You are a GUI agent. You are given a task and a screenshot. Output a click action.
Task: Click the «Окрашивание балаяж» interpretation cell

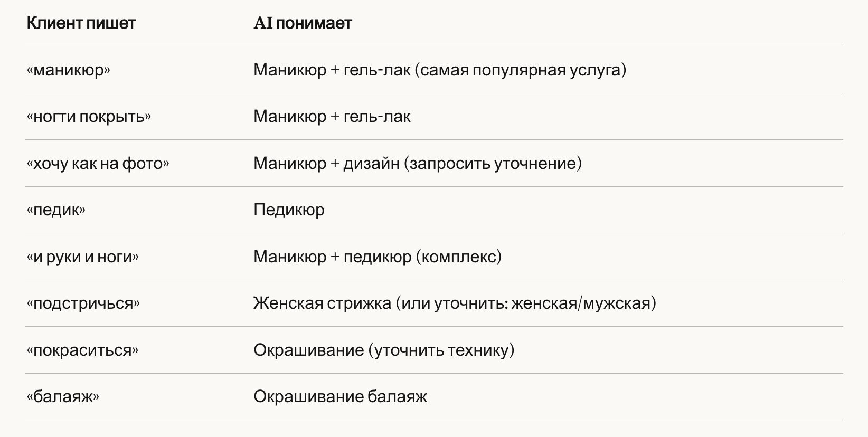pyautogui.click(x=340, y=397)
